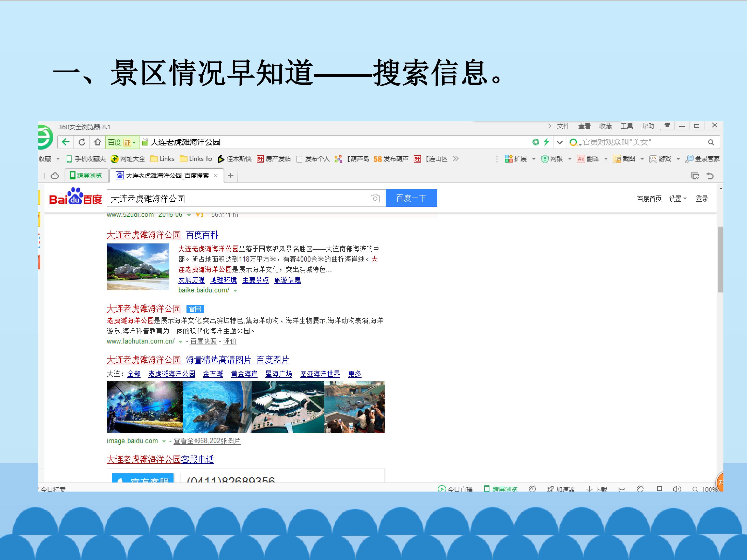747x560 pixels.
Task: Open a new tab with plus button
Action: tap(231, 175)
